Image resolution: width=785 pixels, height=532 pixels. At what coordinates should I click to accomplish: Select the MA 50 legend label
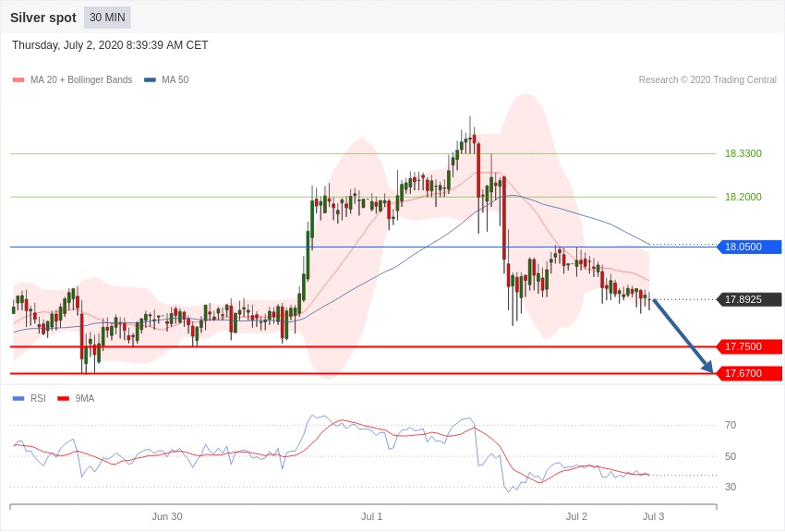(x=175, y=80)
